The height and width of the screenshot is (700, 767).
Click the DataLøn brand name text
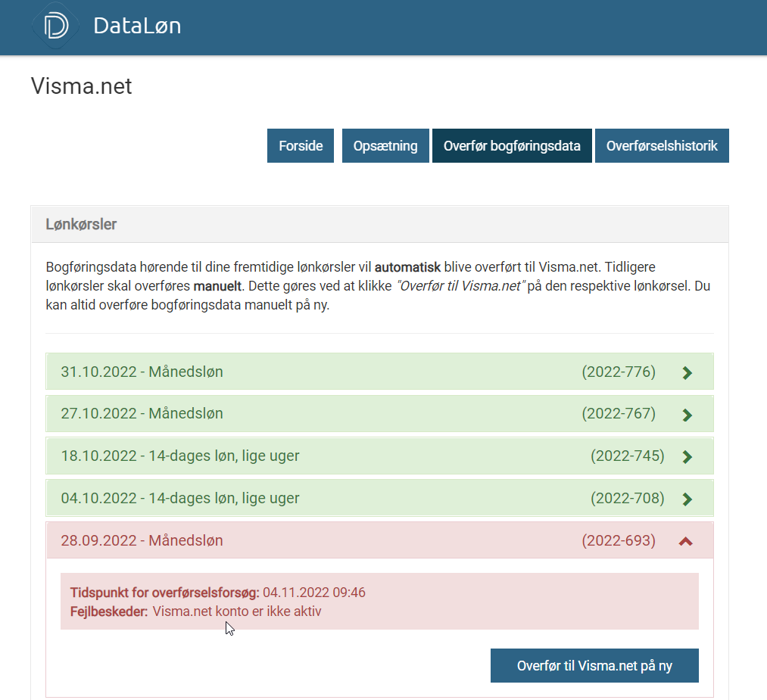point(137,26)
